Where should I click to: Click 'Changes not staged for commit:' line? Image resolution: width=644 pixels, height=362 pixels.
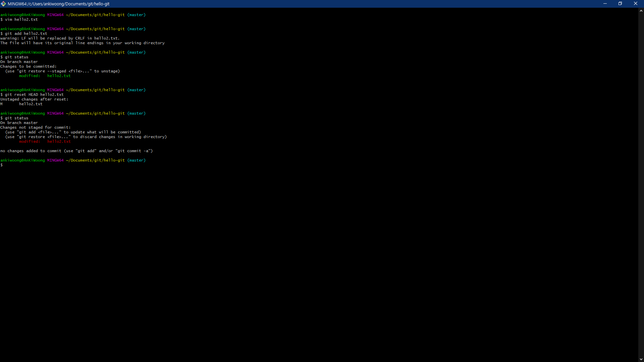(36, 128)
